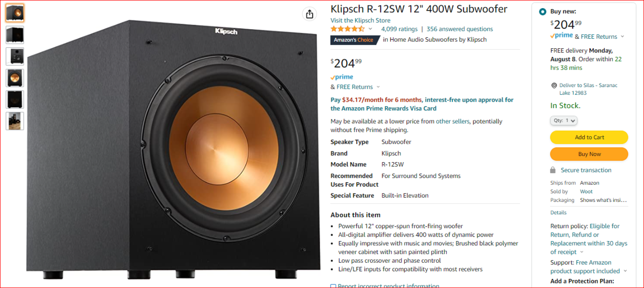
Task: Select the first product thumbnail image
Action: tap(15, 13)
